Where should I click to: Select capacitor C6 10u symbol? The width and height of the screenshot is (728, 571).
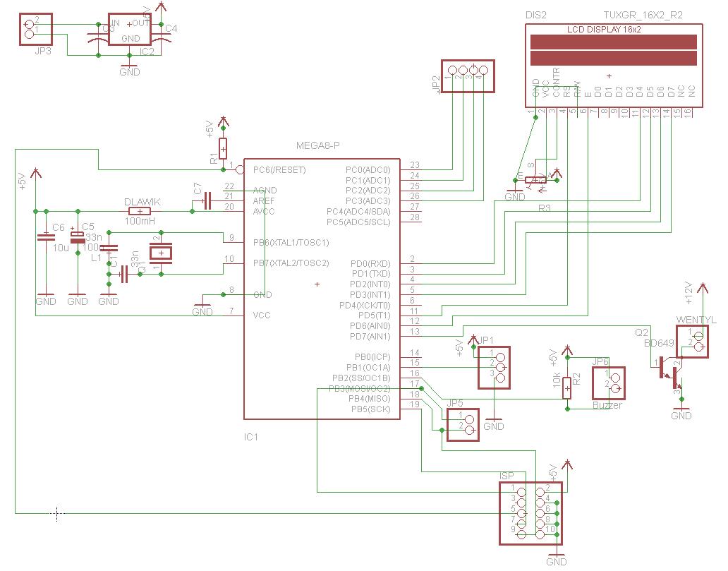(x=45, y=237)
